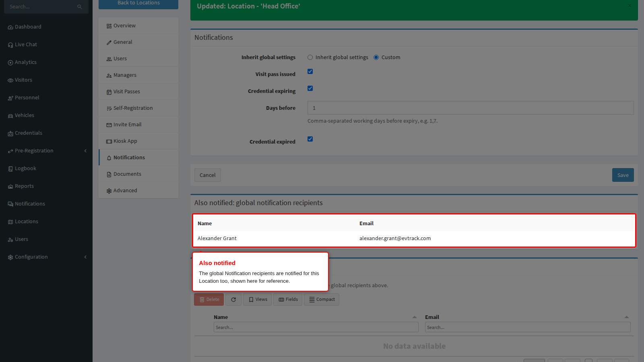
Task: Click the Analytics icon in sidebar
Action: click(10, 63)
